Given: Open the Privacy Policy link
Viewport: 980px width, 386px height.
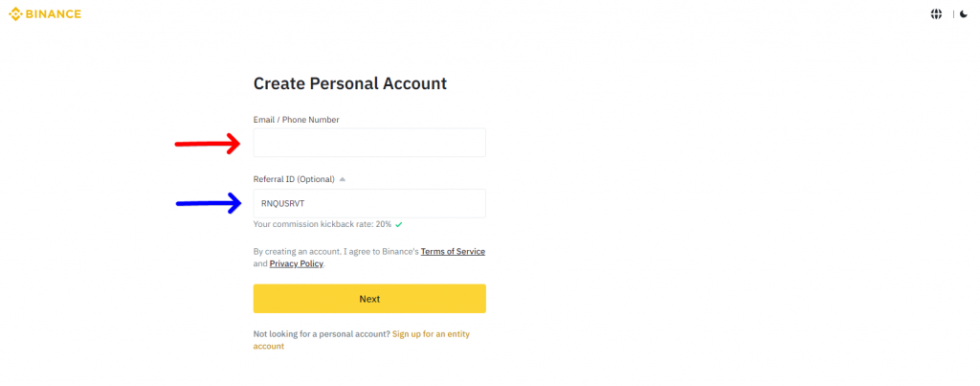Looking at the screenshot, I should (296, 263).
